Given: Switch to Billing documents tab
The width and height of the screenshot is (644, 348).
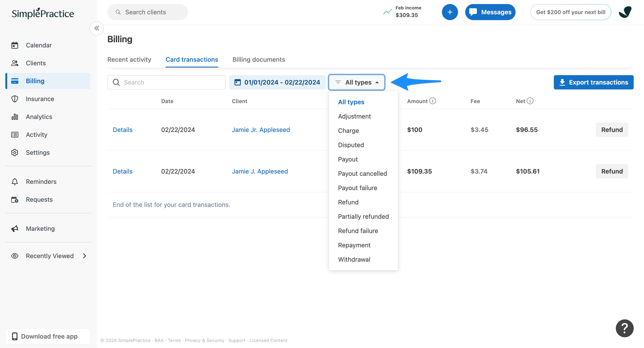Looking at the screenshot, I should coord(258,59).
